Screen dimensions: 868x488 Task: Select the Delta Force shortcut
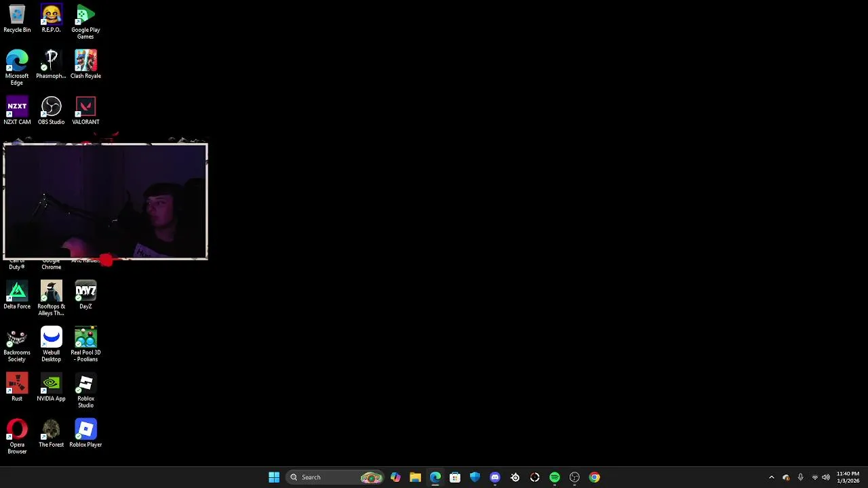pyautogui.click(x=17, y=296)
